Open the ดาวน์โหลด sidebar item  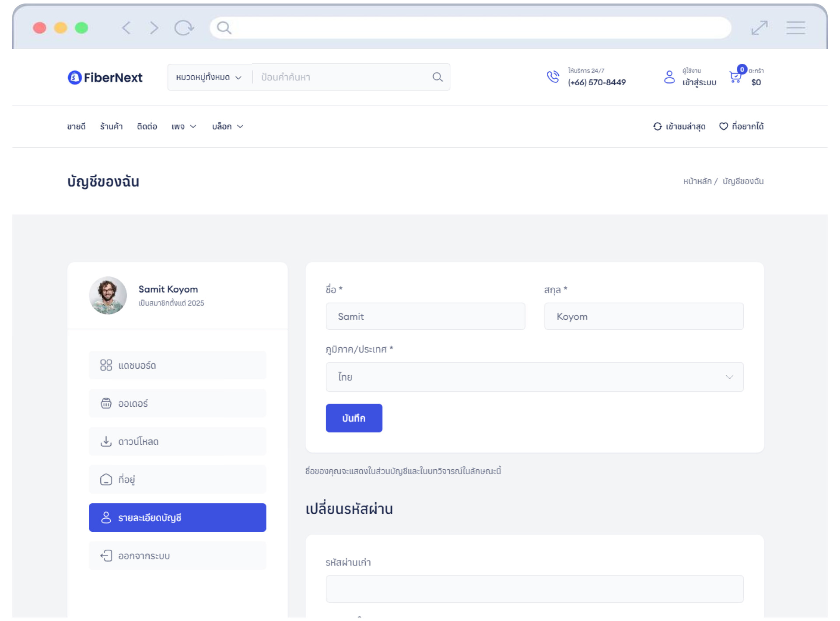(177, 441)
